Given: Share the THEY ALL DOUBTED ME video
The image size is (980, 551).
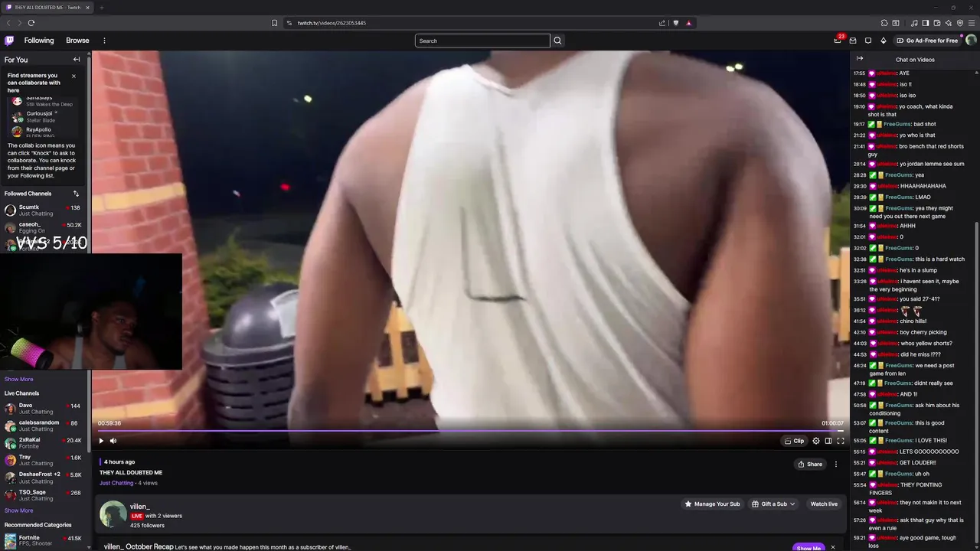Looking at the screenshot, I should point(810,464).
